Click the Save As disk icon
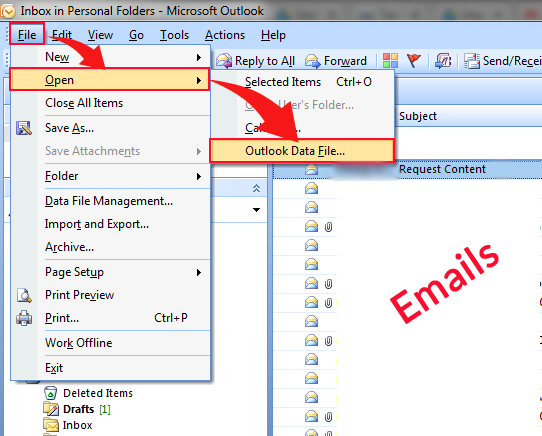542x436 pixels. click(x=24, y=128)
